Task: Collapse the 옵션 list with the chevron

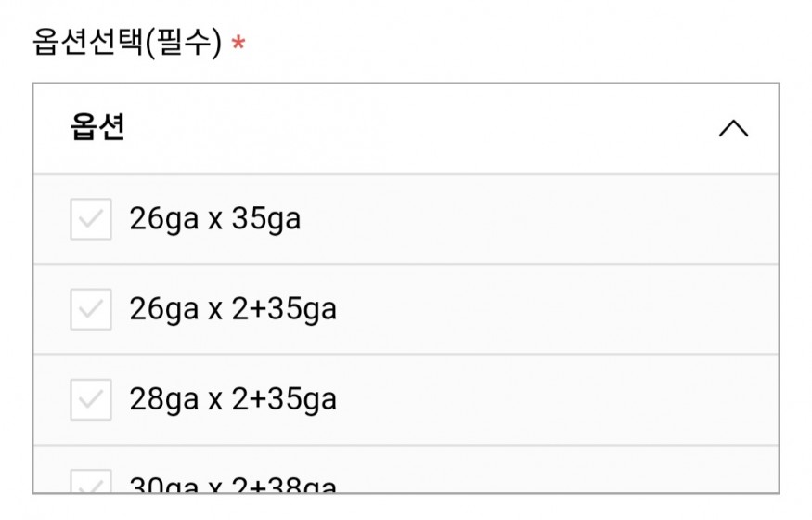Action: (x=733, y=128)
